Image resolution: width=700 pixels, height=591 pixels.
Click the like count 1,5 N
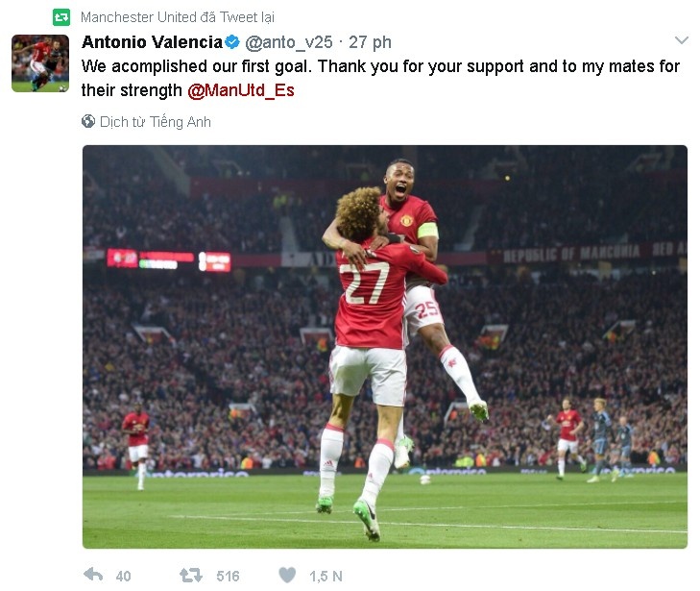(326, 577)
